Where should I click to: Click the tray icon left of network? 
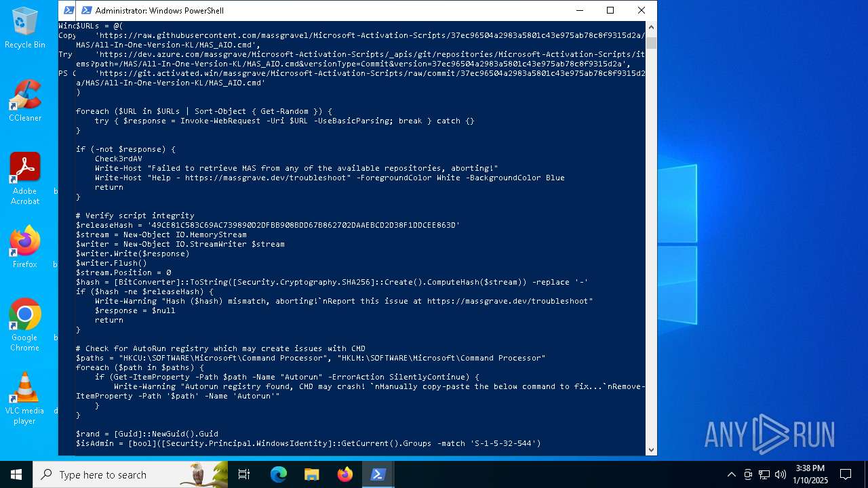748,474
